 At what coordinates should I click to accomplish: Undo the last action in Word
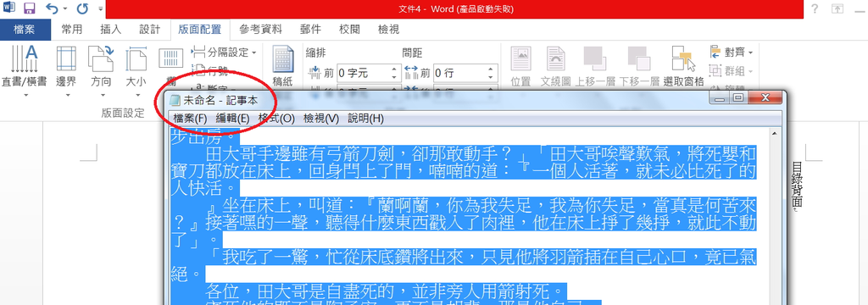click(x=52, y=8)
